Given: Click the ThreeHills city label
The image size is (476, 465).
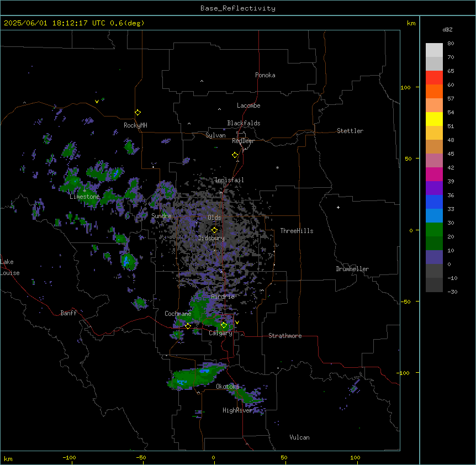Looking at the screenshot, I should pyautogui.click(x=297, y=231).
